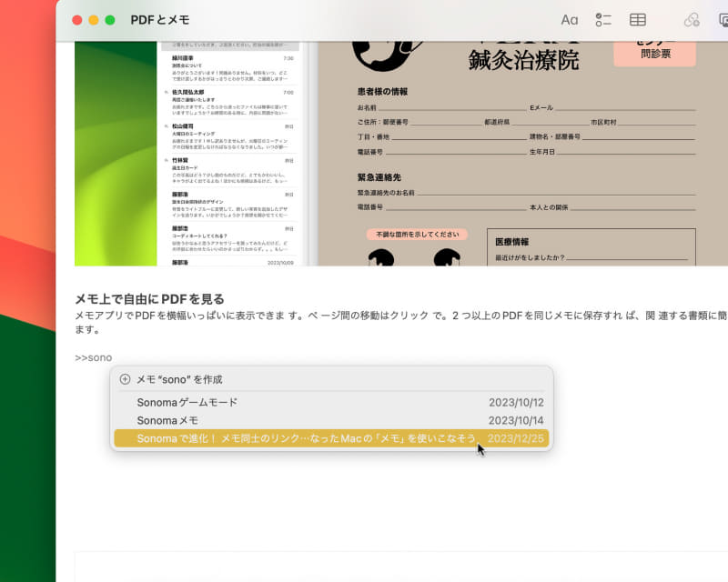Open text formatting options with the Aa icon

click(x=570, y=19)
